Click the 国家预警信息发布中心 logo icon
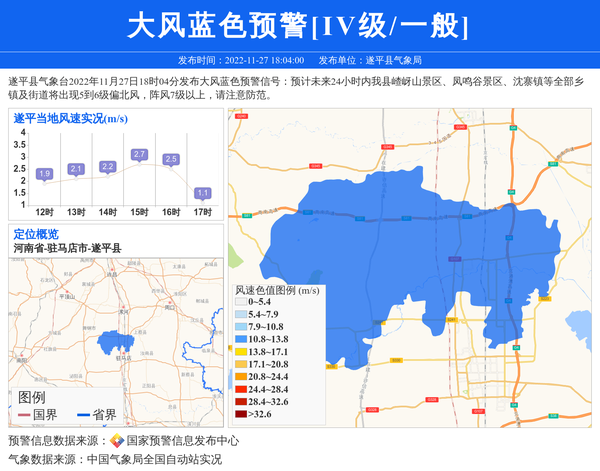The height and width of the screenshot is (471, 600). pos(116,440)
